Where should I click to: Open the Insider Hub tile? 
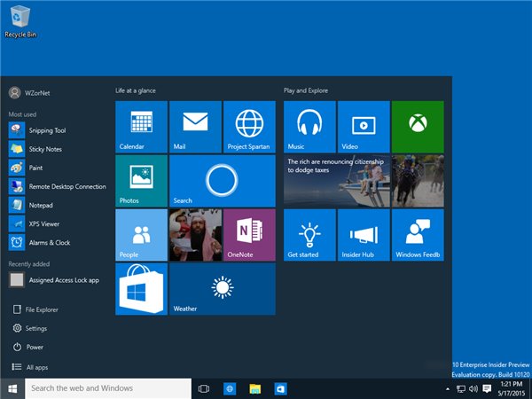click(x=364, y=235)
